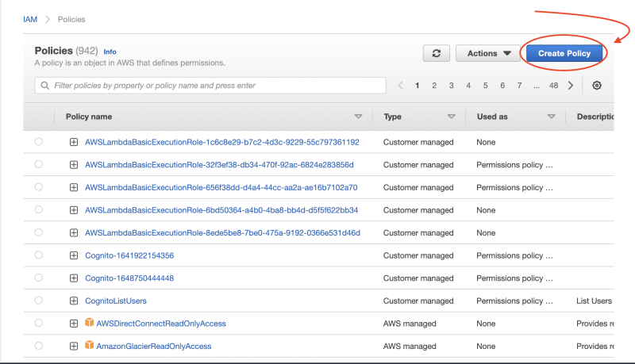Image resolution: width=635 pixels, height=364 pixels.
Task: Expand the AWSLambdaBasicExecutionRole-8ede5be8 policy row
Action: click(x=74, y=232)
